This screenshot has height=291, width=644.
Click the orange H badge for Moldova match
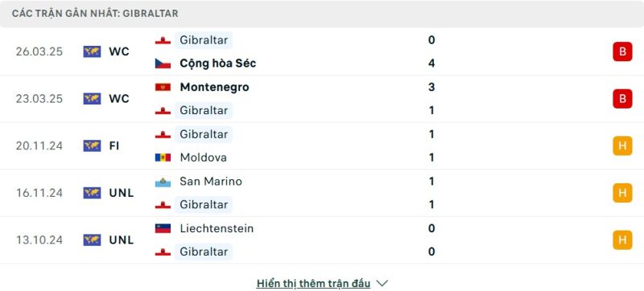tap(622, 146)
